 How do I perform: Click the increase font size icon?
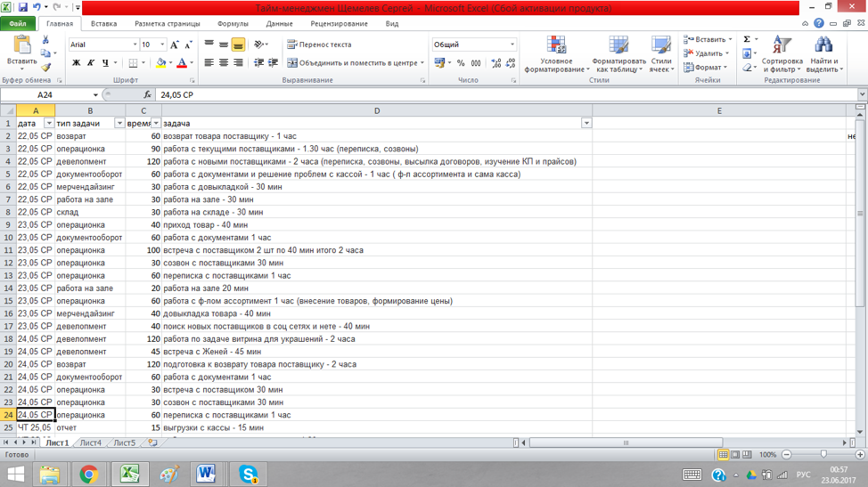(x=174, y=45)
